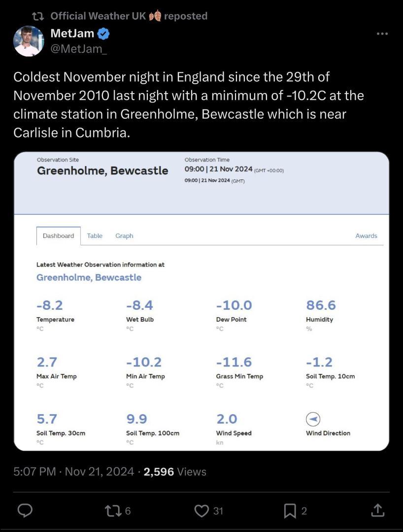Click the MetJam display name

tap(72, 33)
